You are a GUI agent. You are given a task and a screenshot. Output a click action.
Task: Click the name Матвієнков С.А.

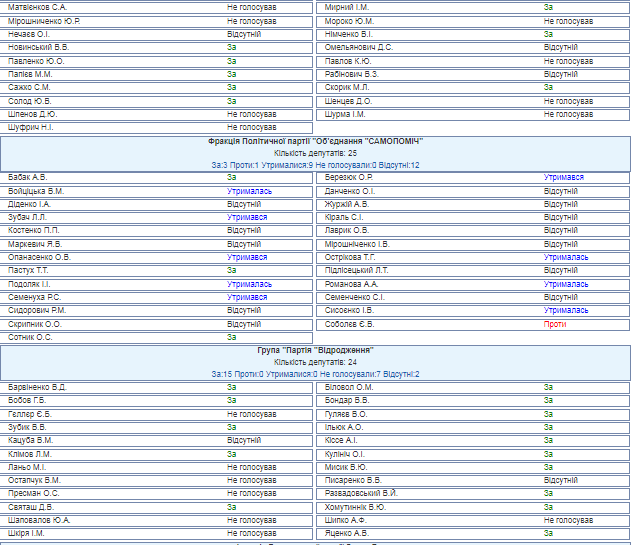pyautogui.click(x=37, y=7)
